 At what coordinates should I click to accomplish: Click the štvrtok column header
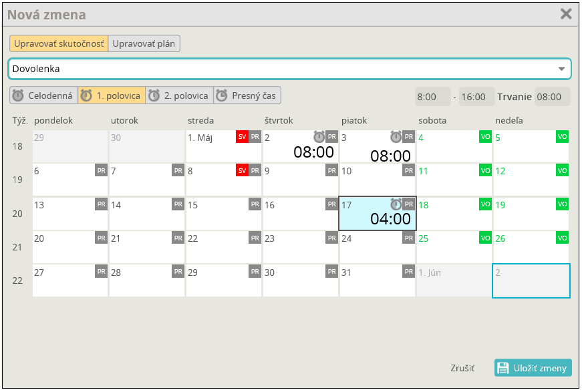[x=279, y=120]
